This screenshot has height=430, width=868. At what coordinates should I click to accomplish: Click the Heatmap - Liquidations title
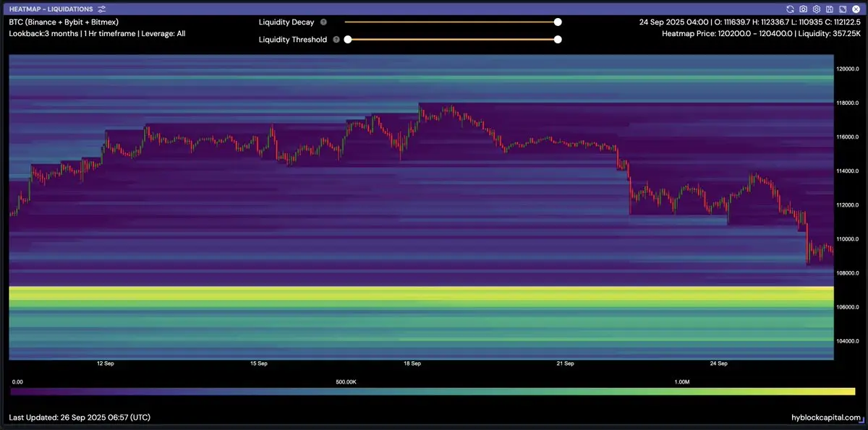point(51,9)
